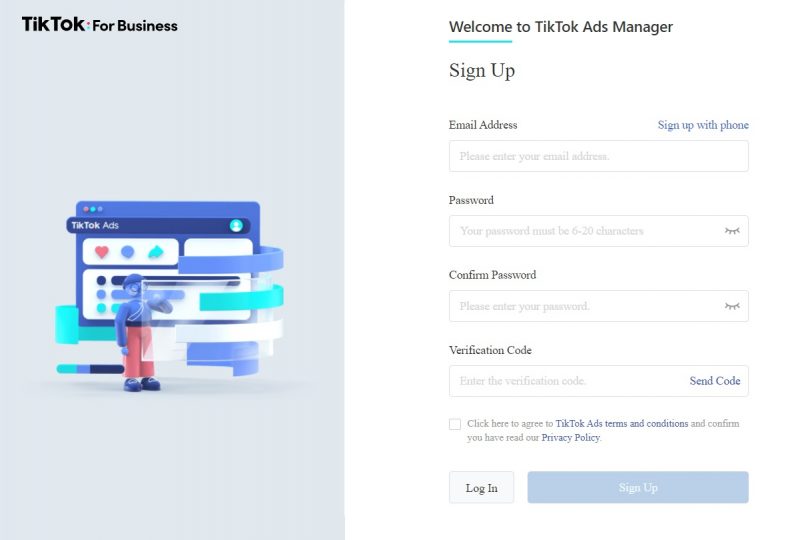Open TikTok Ads terms and conditions link
Viewport: 800px width, 540px height.
click(x=621, y=424)
